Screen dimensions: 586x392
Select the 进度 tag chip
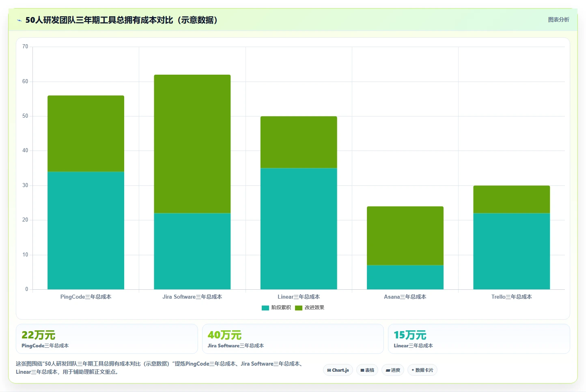393,370
